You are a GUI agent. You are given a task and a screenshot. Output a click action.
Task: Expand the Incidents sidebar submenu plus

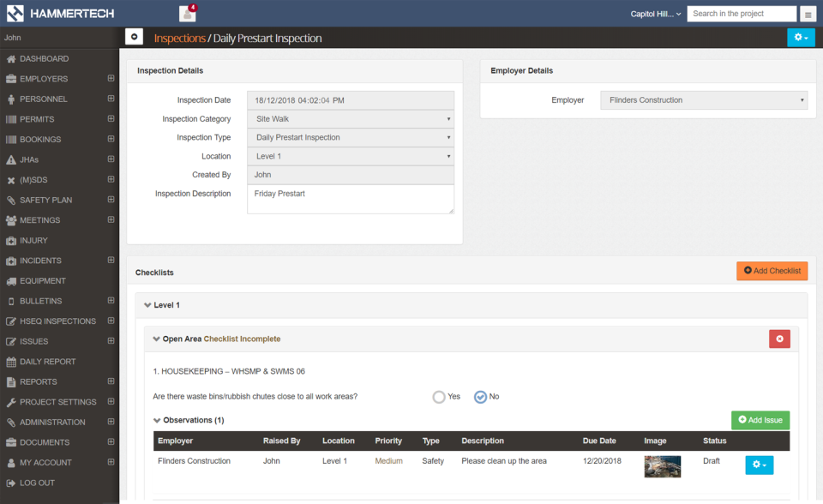(x=111, y=260)
